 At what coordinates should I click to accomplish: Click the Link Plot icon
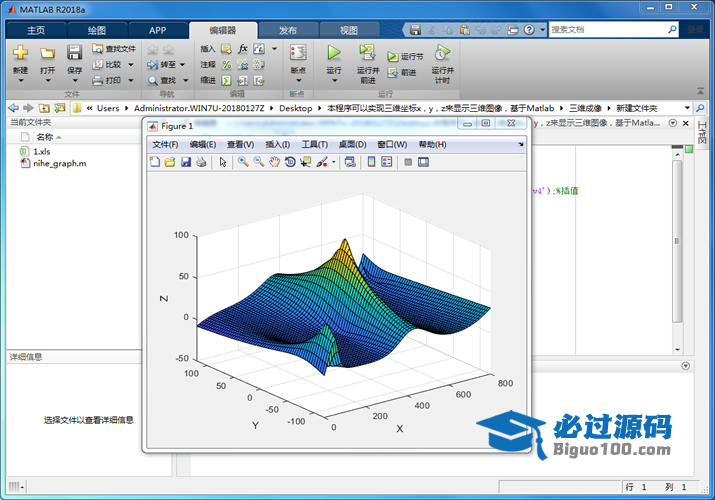(350, 162)
